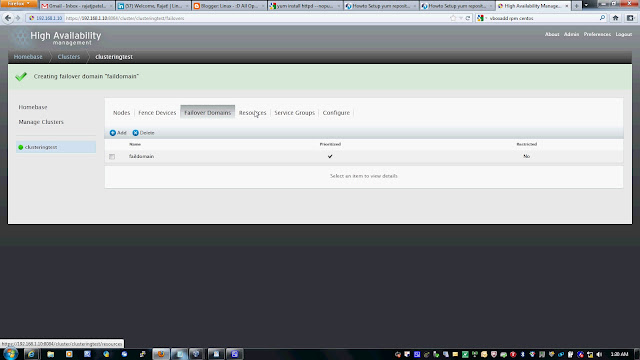Open the About link
Viewport: 640px width, 360px height.
point(552,34)
